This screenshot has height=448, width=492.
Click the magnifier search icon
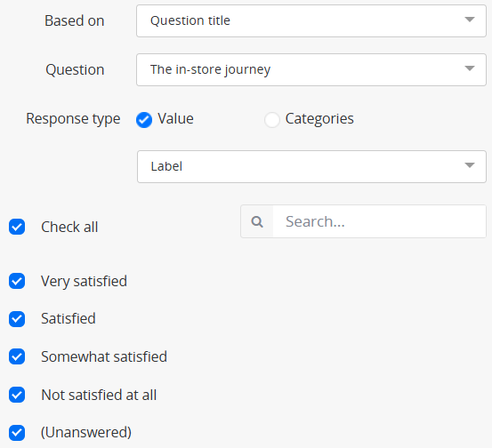click(x=257, y=221)
